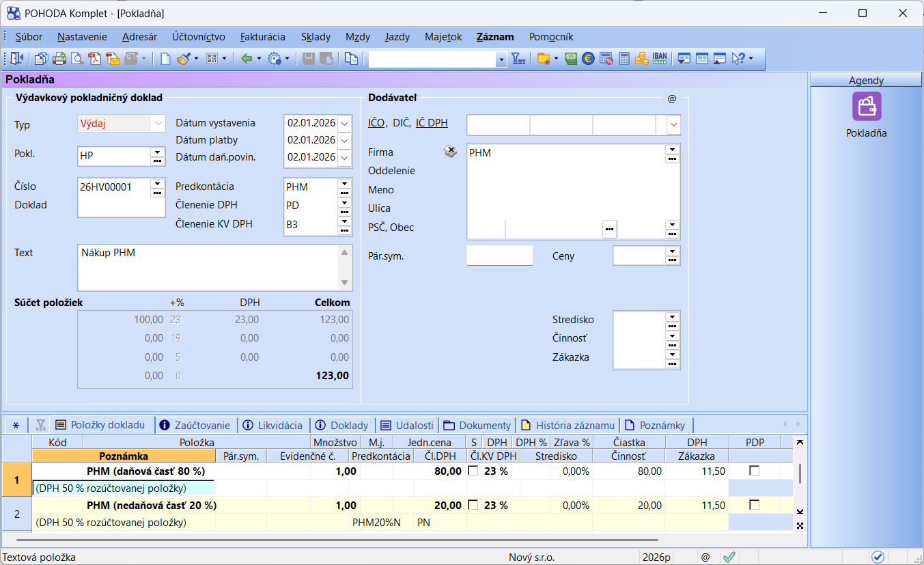
Task: Open print preview with the magnifier icon
Action: [77, 59]
